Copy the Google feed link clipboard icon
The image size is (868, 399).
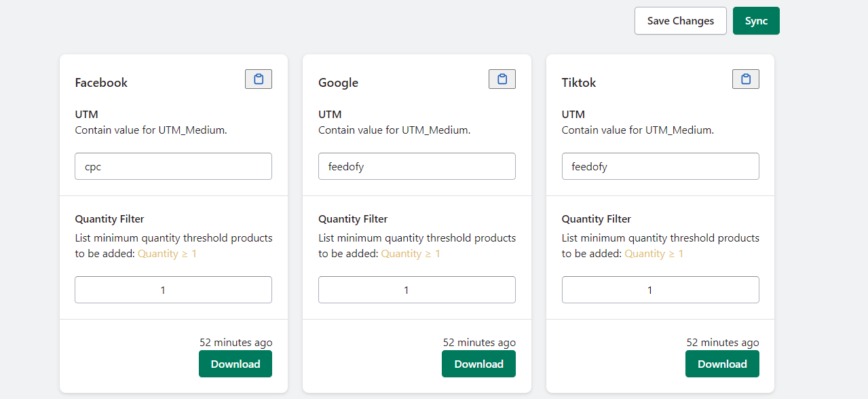pos(502,79)
